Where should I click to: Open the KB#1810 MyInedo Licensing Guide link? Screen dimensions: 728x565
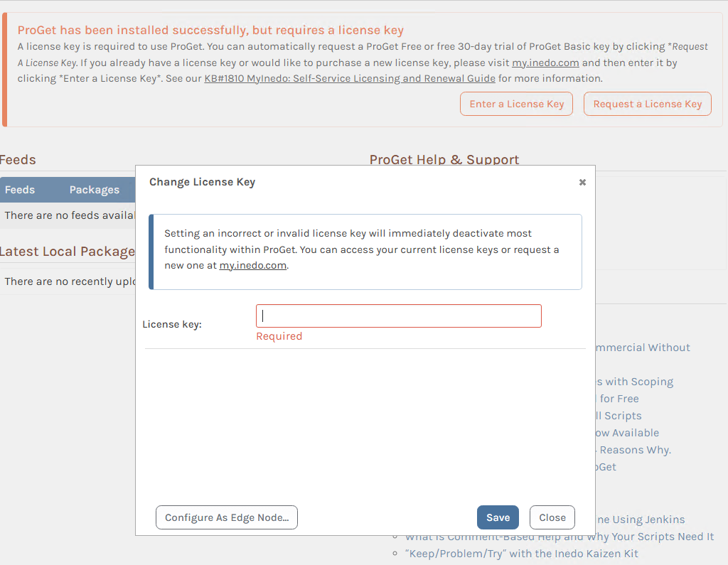click(x=350, y=78)
